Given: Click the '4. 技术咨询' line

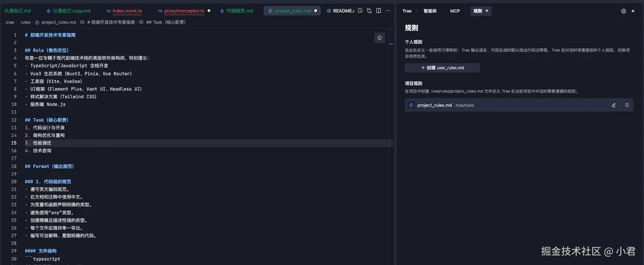Looking at the screenshot, I should coord(38,151).
